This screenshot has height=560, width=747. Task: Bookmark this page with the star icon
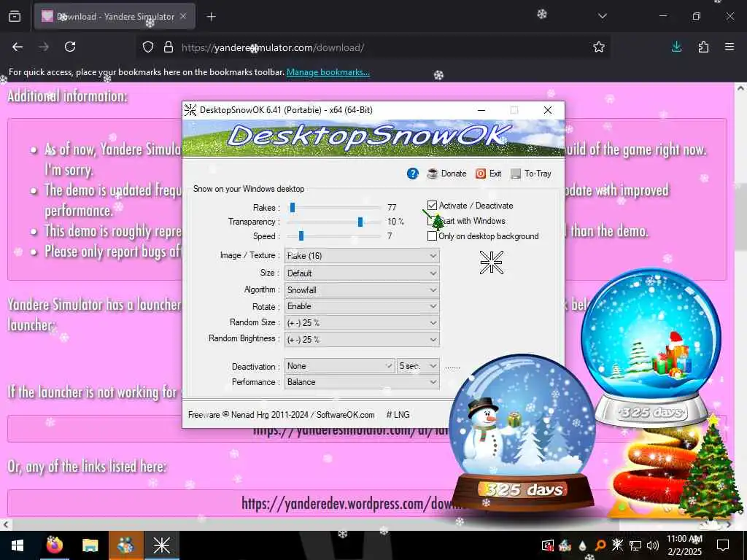pyautogui.click(x=599, y=47)
